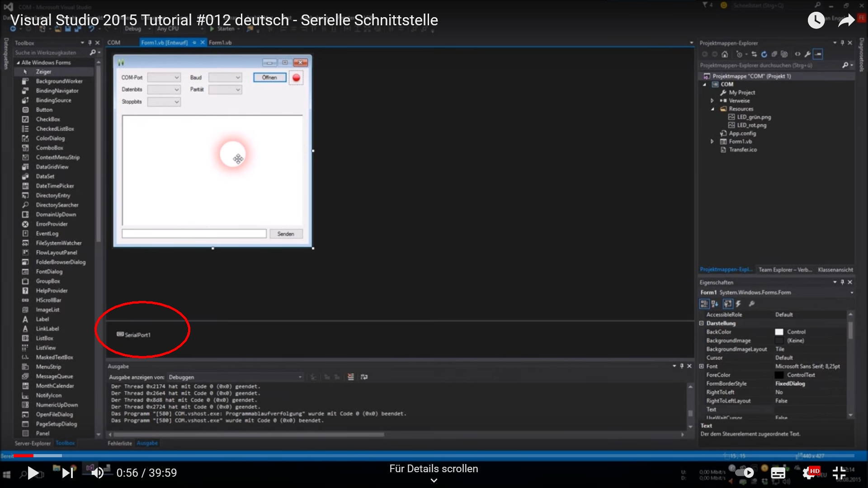Screen dimensions: 868x488
Task: Seek on the video progress bar
Action: 434,455
